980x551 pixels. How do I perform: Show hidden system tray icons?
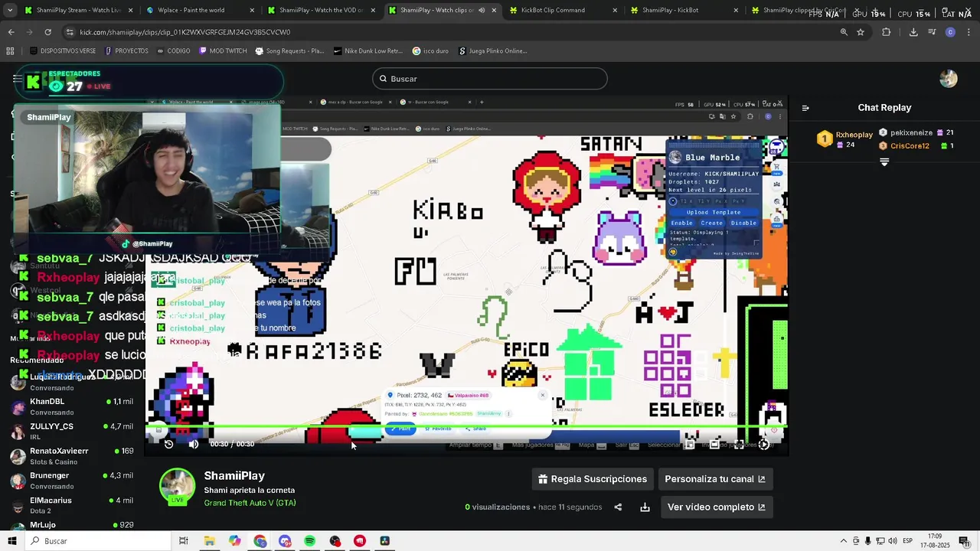[844, 541]
